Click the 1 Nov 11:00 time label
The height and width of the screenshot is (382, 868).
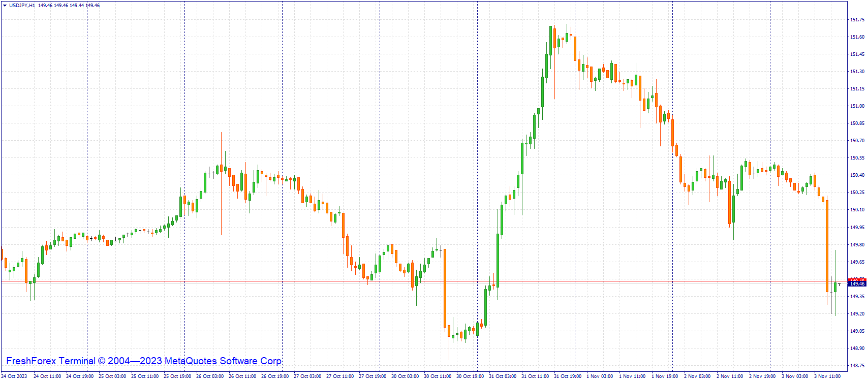(x=632, y=376)
